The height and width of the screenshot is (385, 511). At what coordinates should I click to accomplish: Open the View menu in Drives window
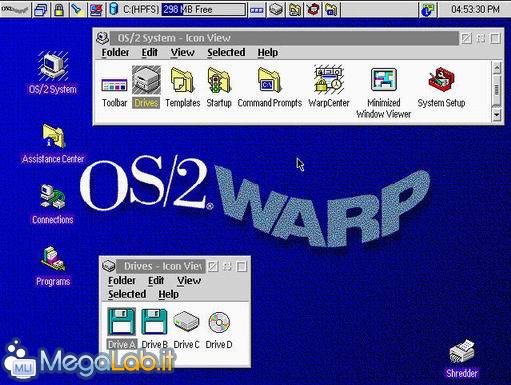point(189,281)
